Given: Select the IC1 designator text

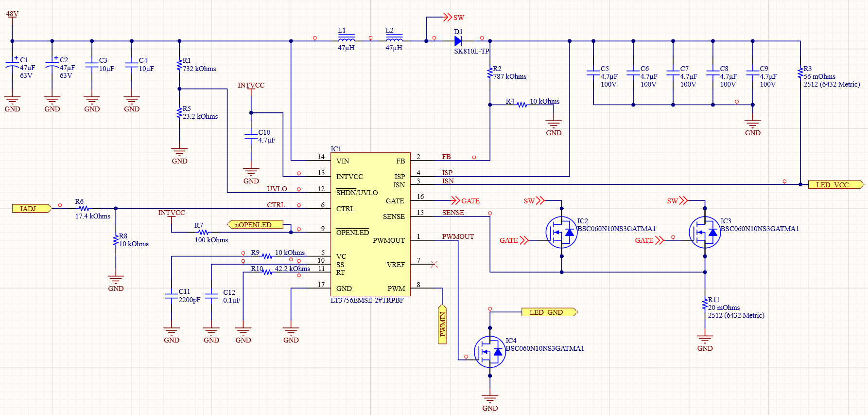Looking at the screenshot, I should point(336,149).
